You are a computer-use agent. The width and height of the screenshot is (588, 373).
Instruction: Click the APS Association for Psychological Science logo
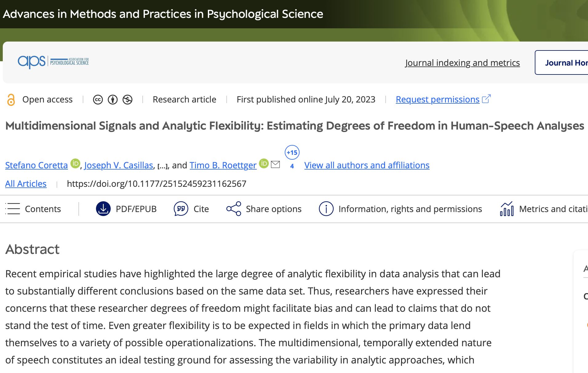[x=53, y=62]
